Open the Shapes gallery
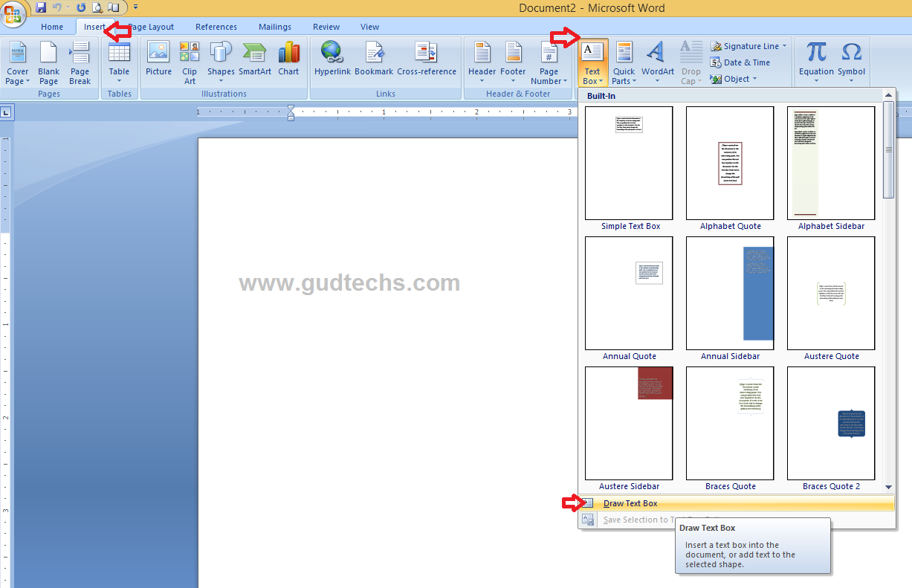The height and width of the screenshot is (588, 912). tap(221, 63)
